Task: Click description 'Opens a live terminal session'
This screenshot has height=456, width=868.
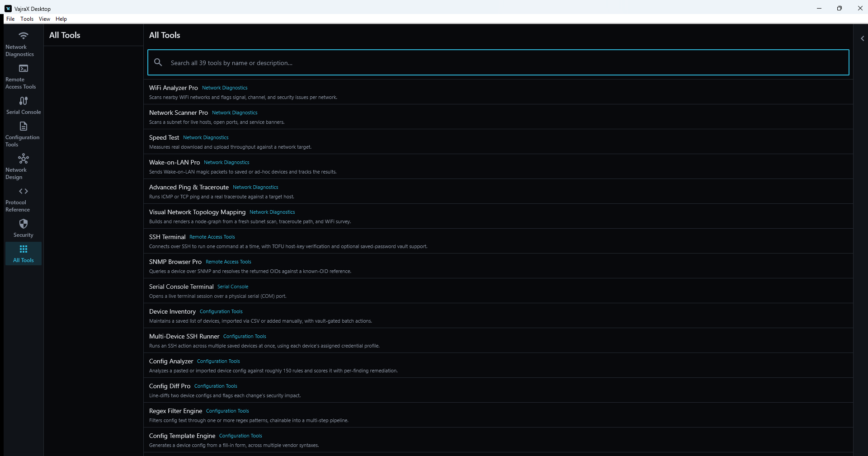Action: pos(217,296)
